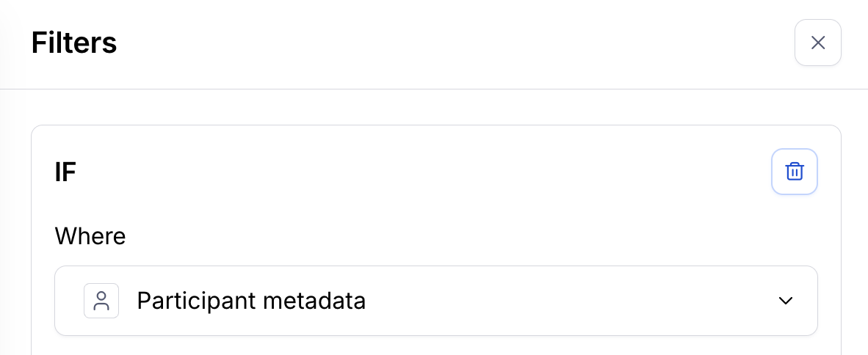Show options for the Where condition source
This screenshot has width=868, height=355.
click(x=785, y=301)
